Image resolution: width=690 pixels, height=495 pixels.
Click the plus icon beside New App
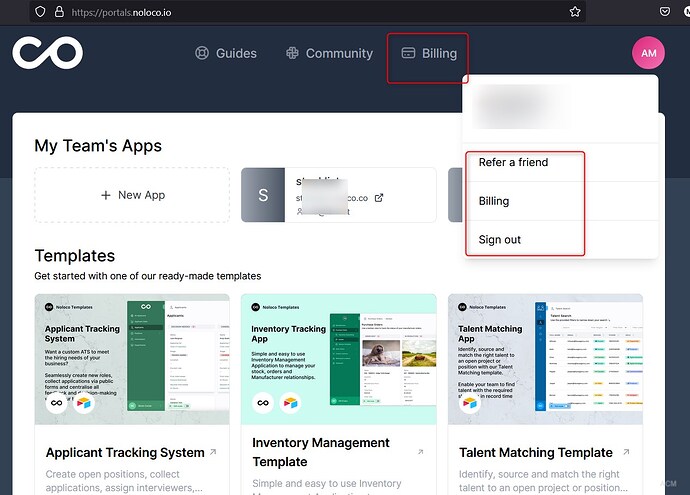tap(106, 195)
